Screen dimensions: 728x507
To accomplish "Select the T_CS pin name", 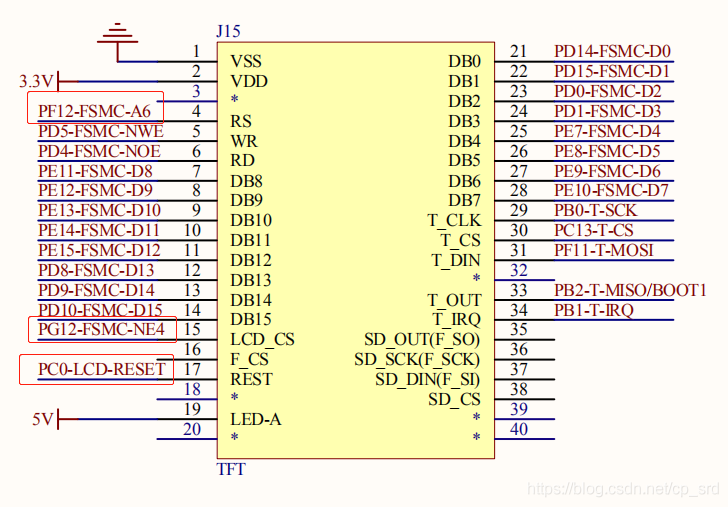I will 461,240.
